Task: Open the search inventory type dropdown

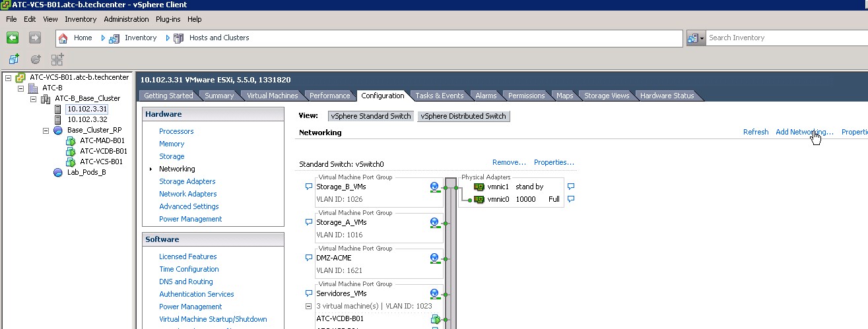Action: click(696, 38)
